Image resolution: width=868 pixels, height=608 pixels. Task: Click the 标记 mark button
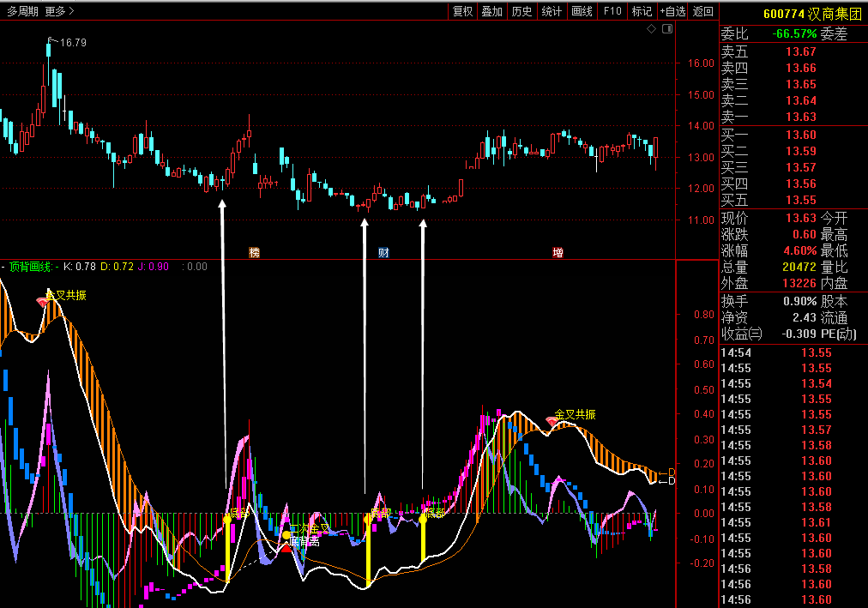tap(642, 11)
